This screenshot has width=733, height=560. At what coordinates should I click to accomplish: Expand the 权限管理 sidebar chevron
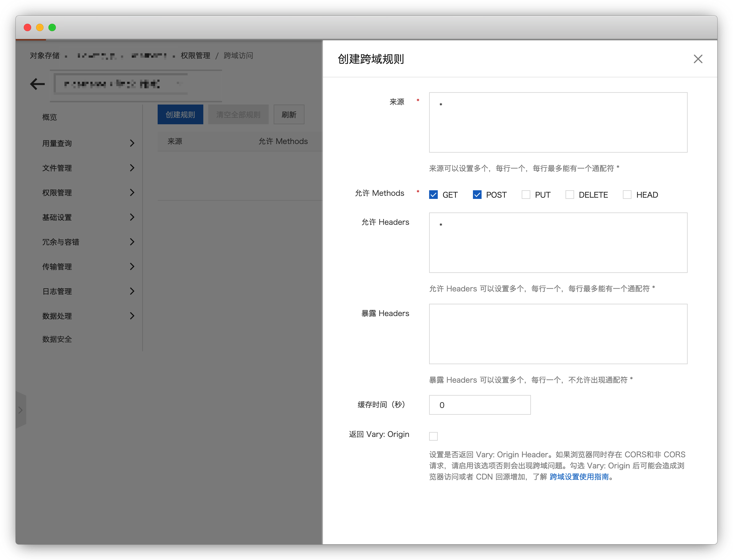[132, 193]
